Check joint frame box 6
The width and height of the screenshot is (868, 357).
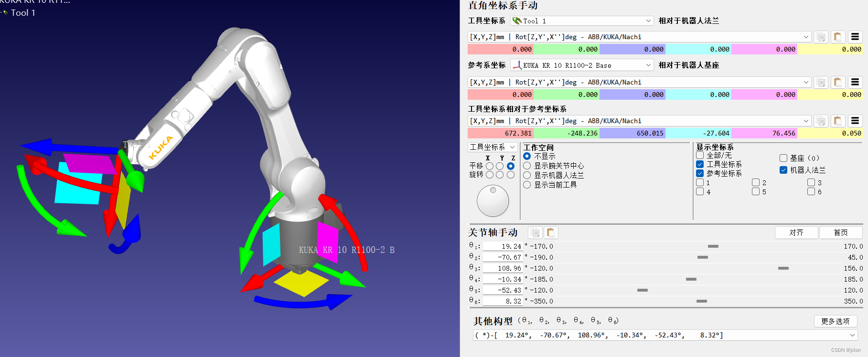(811, 191)
